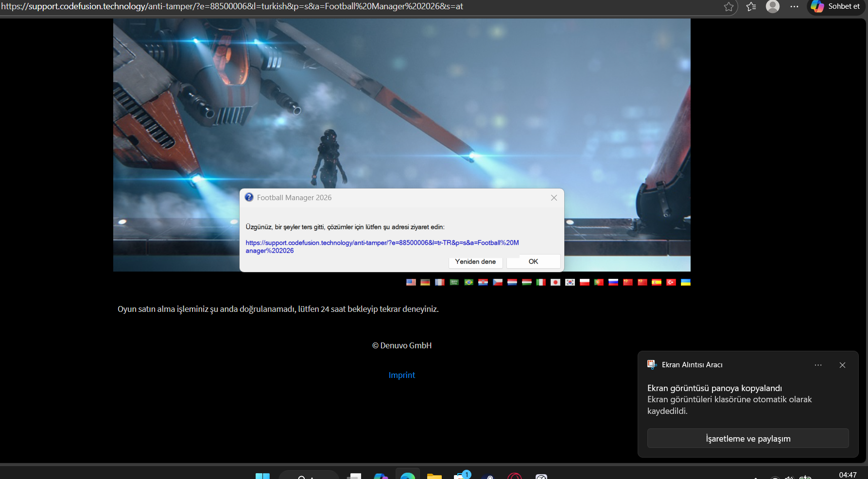Open the browser profile avatar
This screenshot has height=479, width=868.
tap(773, 6)
